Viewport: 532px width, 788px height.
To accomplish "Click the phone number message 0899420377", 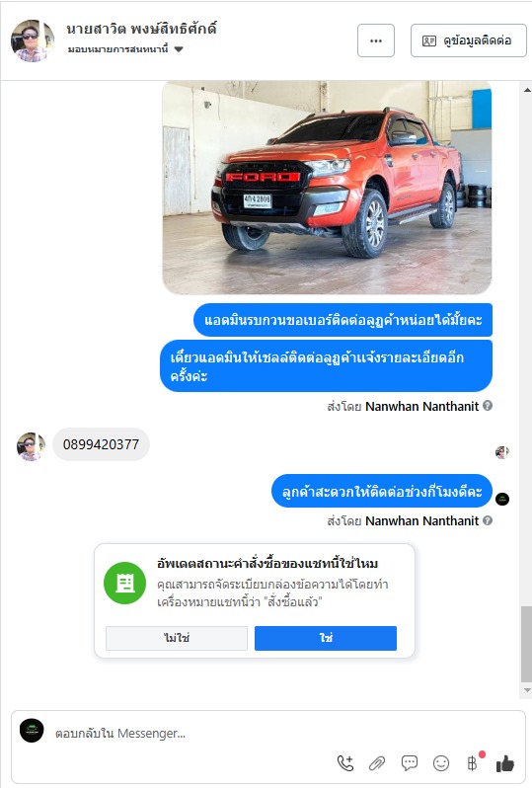I will point(101,444).
